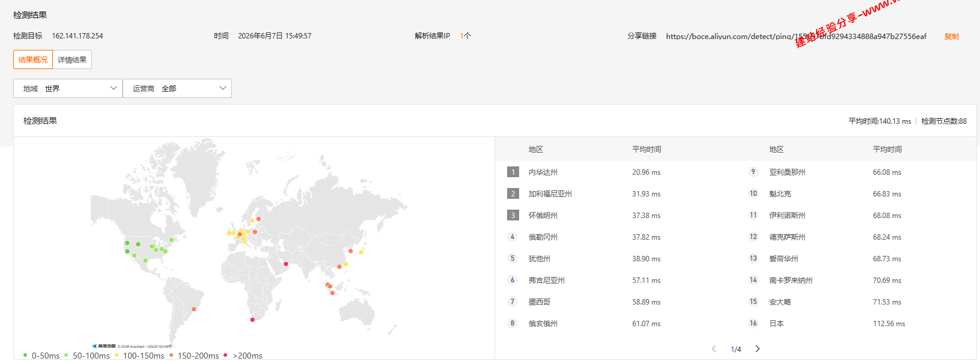The image size is (980, 361).
Task: Click the 112.56 ms value
Action: [889, 323]
